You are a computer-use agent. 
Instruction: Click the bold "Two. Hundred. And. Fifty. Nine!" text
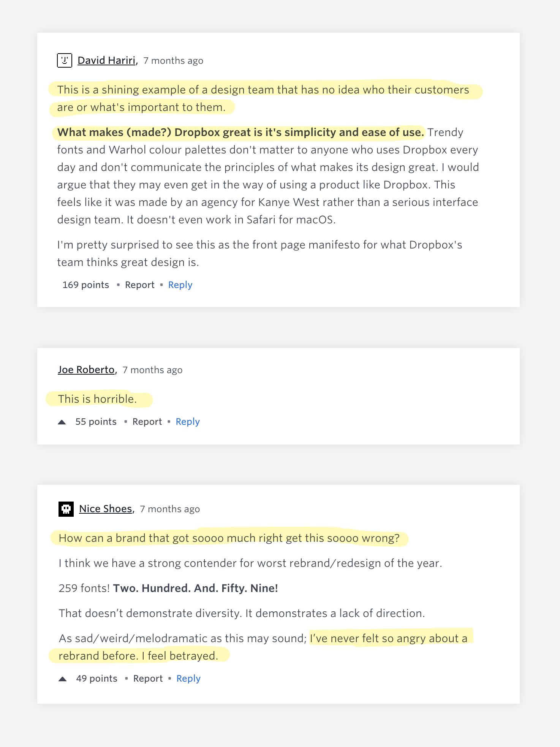pyautogui.click(x=195, y=588)
